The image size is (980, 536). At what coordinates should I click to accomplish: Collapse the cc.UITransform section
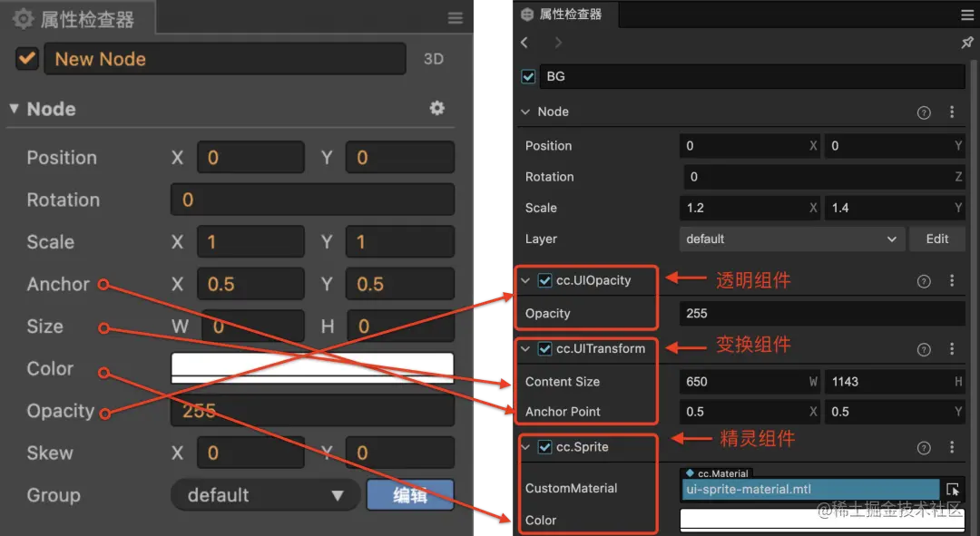(525, 348)
